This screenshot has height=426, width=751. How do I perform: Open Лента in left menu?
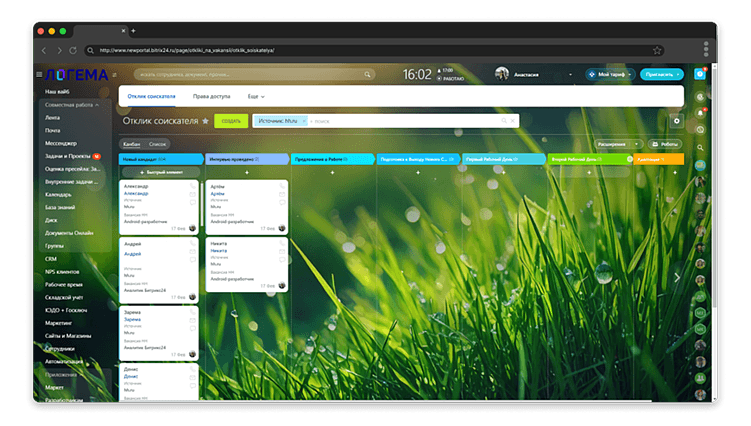[53, 118]
